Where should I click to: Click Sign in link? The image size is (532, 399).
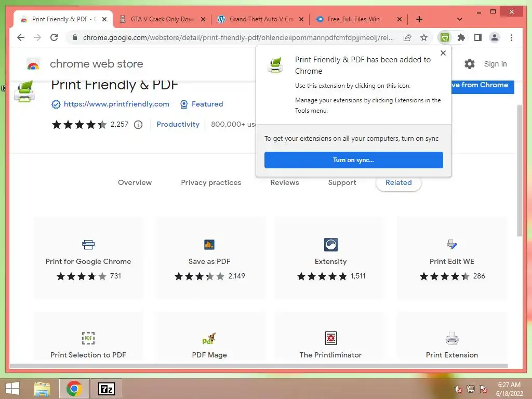(495, 64)
